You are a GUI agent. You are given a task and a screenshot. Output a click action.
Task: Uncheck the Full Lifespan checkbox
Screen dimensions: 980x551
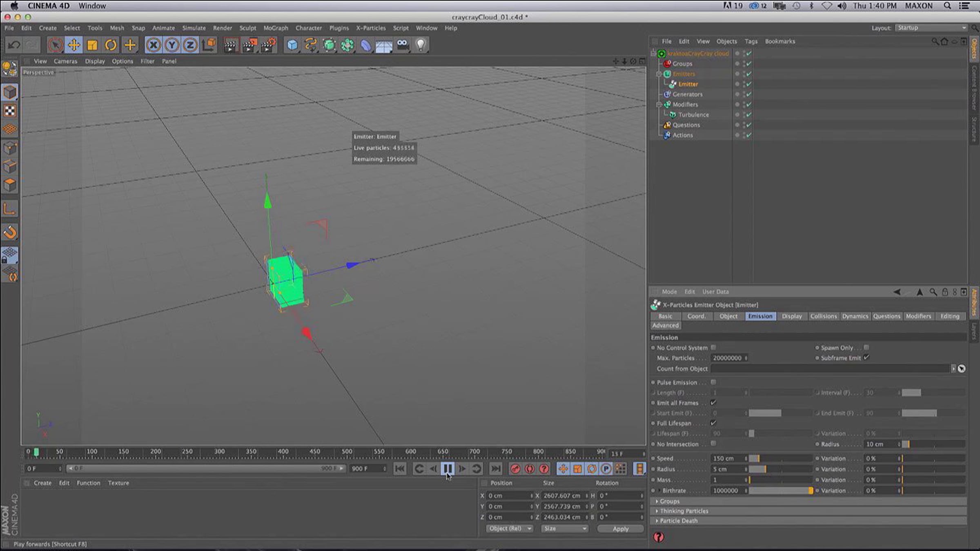click(713, 423)
